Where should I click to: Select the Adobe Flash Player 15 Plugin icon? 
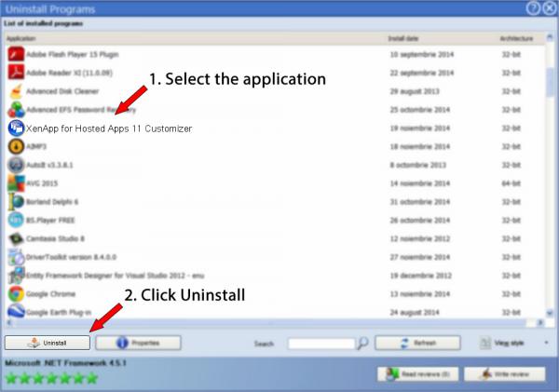click(16, 54)
